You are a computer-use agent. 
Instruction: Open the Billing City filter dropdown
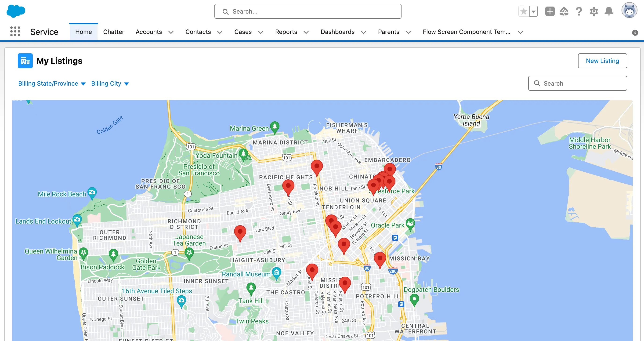127,83
